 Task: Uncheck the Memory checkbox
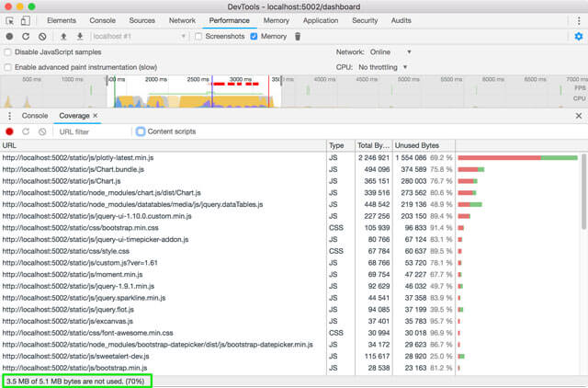coord(254,37)
